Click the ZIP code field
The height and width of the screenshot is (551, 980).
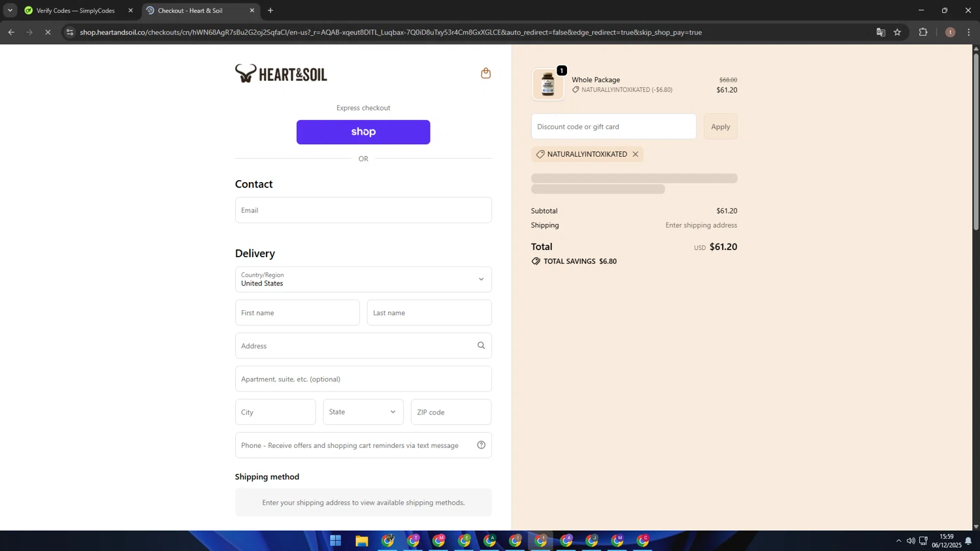point(451,412)
